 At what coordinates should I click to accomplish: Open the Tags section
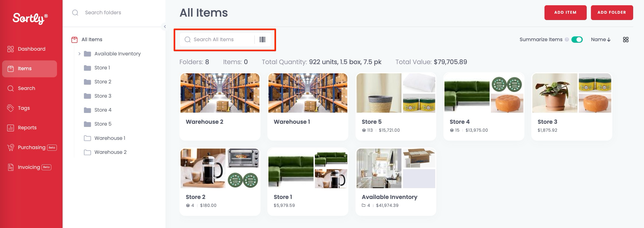(23, 108)
